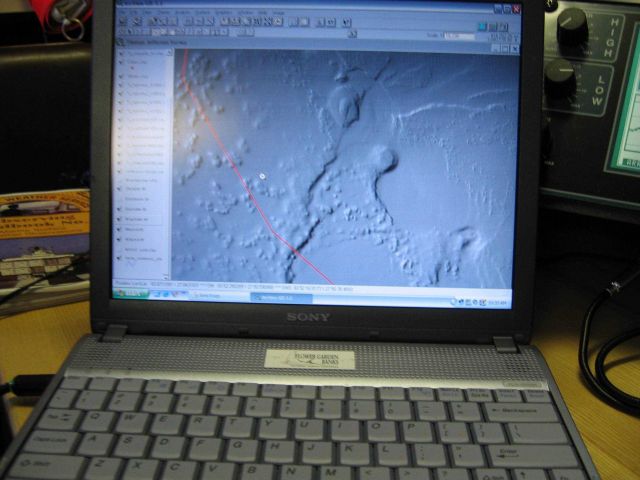
Task: Close the inner map View window
Action: click(514, 49)
